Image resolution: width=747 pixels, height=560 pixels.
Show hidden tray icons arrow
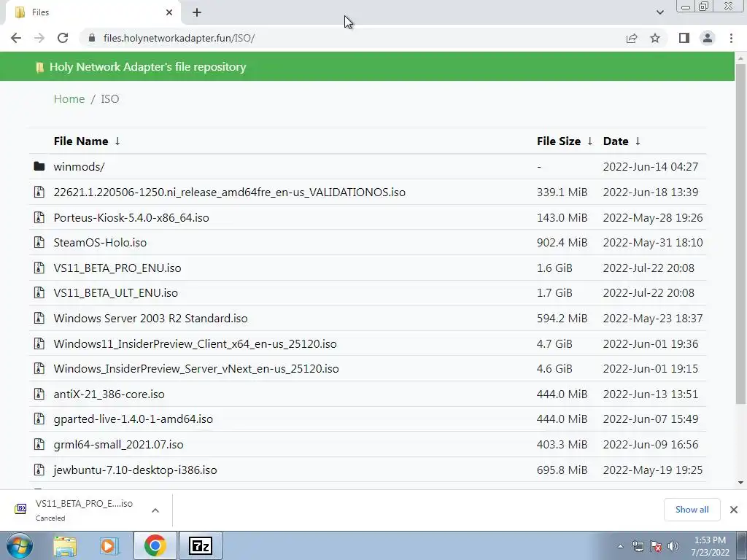(620, 546)
